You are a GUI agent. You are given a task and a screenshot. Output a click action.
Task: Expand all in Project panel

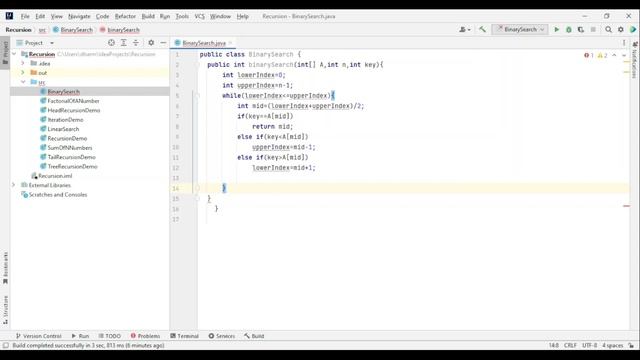pyautogui.click(x=123, y=42)
